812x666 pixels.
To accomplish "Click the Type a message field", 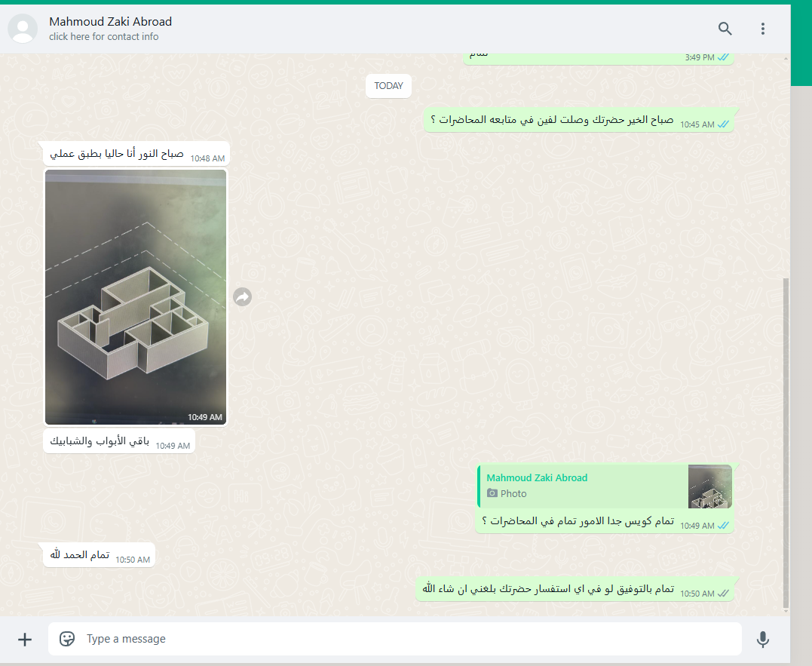I will coord(395,639).
